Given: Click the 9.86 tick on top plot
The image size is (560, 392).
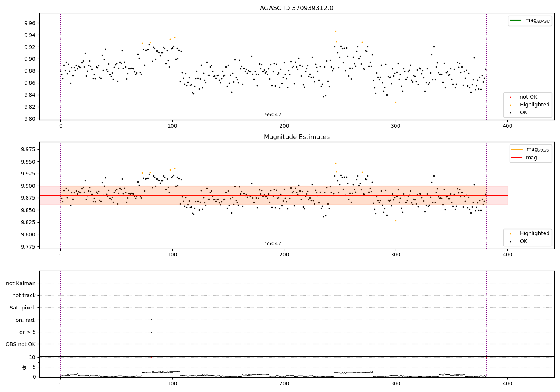Looking at the screenshot, I should [x=30, y=83].
